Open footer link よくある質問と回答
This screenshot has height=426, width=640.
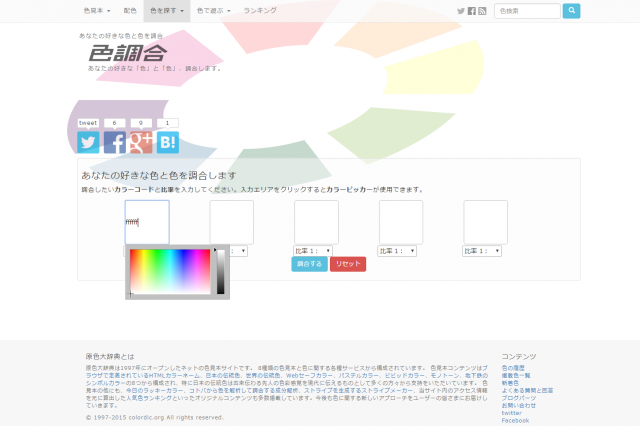[x=527, y=390]
